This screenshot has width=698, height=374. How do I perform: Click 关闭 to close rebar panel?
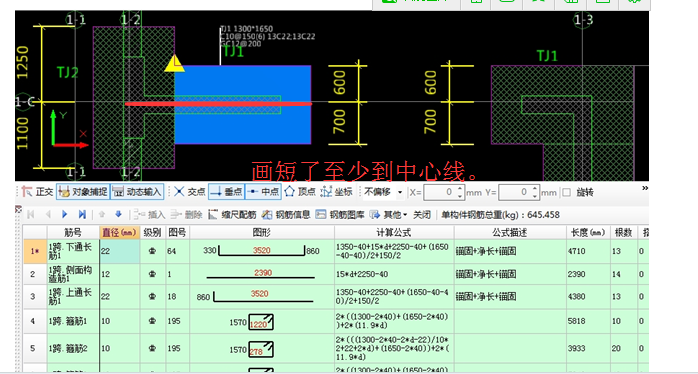pos(422,215)
